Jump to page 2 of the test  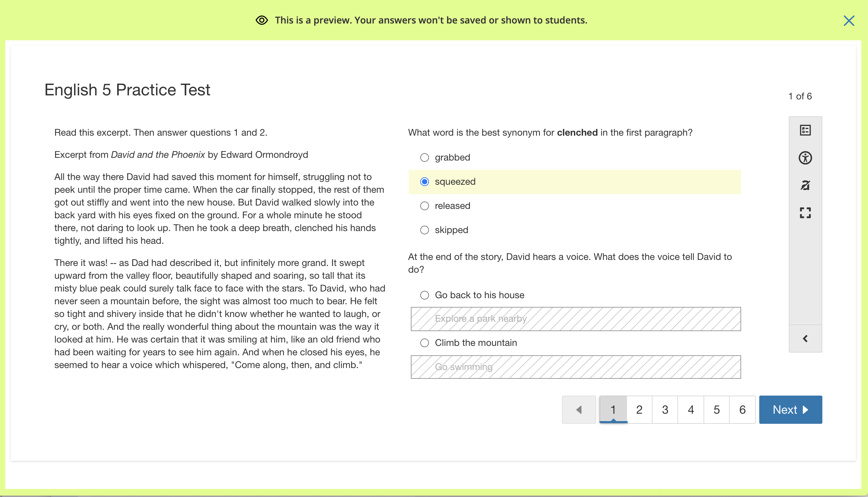tap(639, 410)
